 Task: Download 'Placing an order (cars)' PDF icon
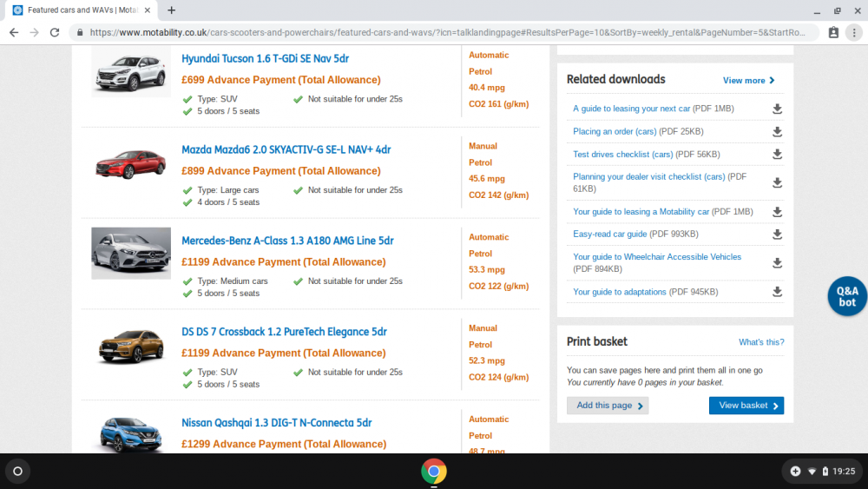pos(777,132)
